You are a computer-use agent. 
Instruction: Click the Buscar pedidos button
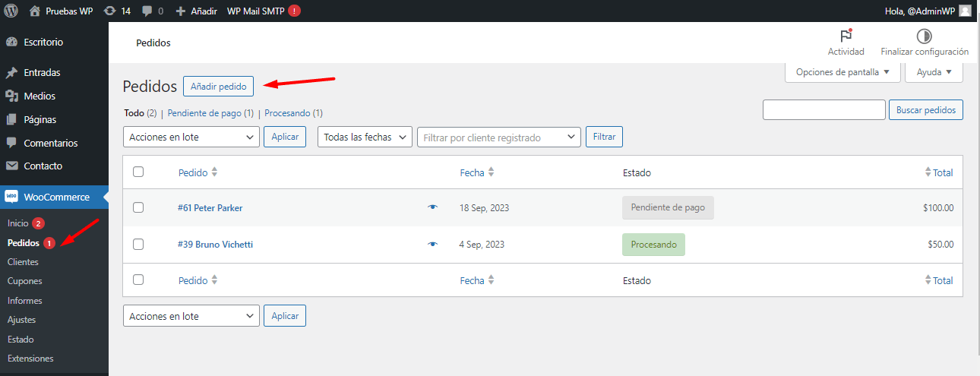click(926, 110)
